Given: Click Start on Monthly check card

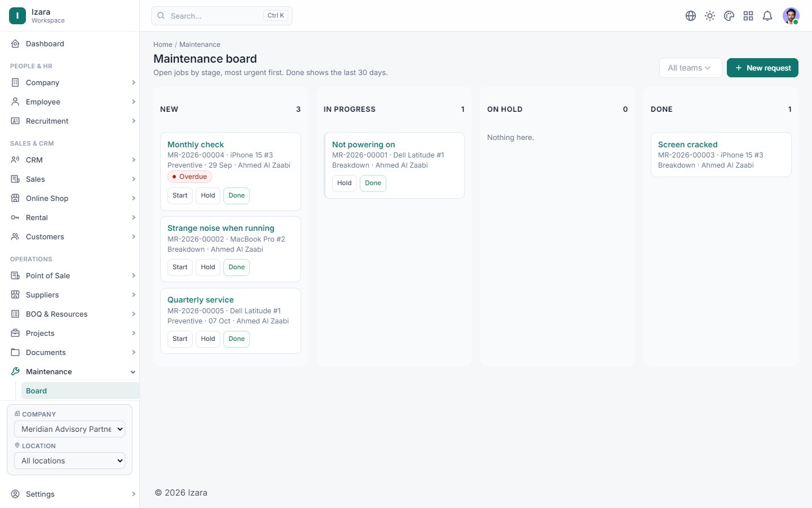Looking at the screenshot, I should point(180,195).
